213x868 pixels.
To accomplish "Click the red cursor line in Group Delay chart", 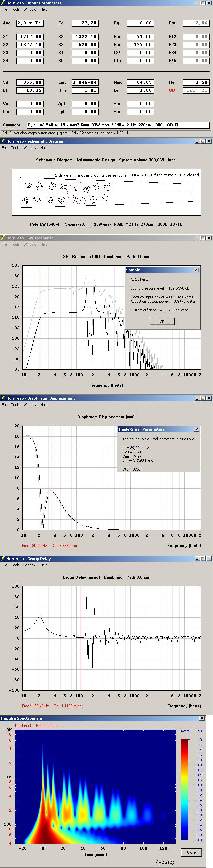I will click(81, 638).
